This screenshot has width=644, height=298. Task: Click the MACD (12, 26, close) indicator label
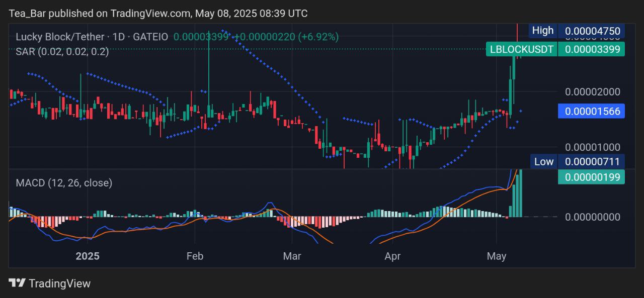coord(64,183)
